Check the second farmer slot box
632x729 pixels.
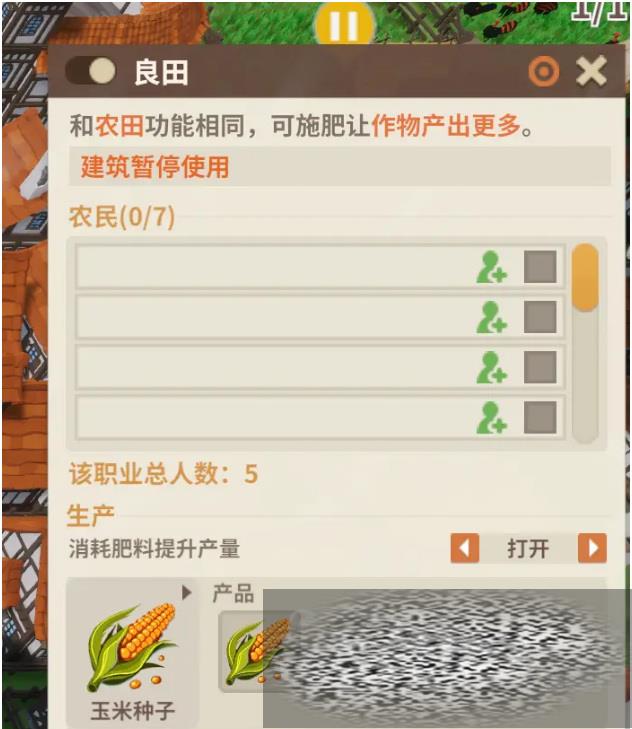coord(540,317)
